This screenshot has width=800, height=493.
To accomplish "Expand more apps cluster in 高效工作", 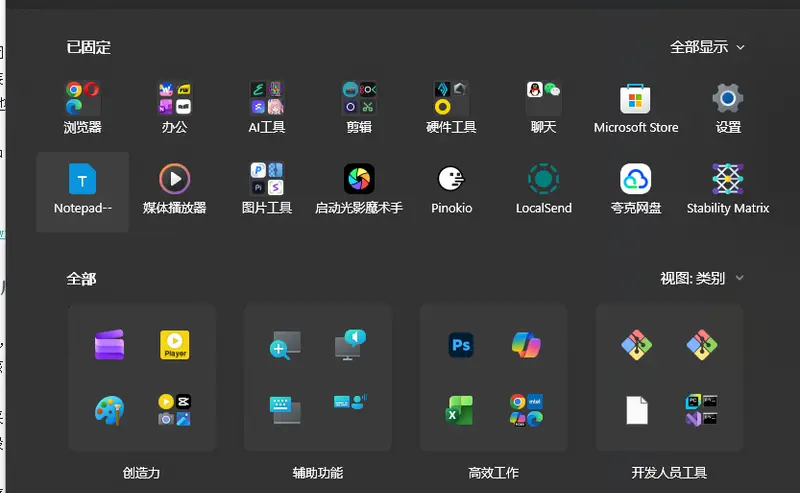I will coord(526,410).
